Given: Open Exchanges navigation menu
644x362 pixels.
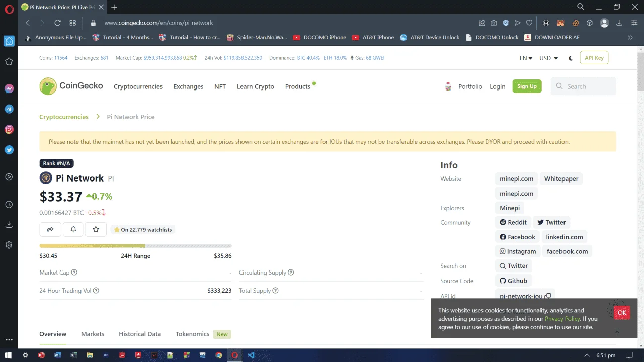Looking at the screenshot, I should [x=188, y=86].
